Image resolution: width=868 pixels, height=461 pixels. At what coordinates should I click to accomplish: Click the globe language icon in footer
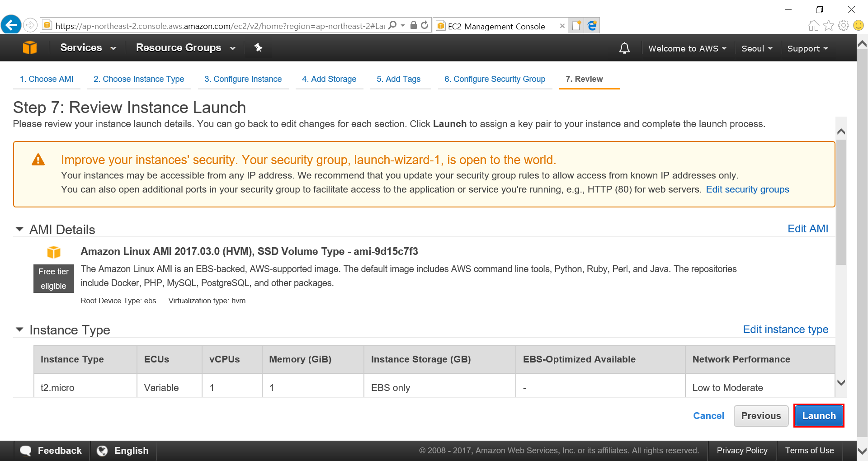[102, 451]
